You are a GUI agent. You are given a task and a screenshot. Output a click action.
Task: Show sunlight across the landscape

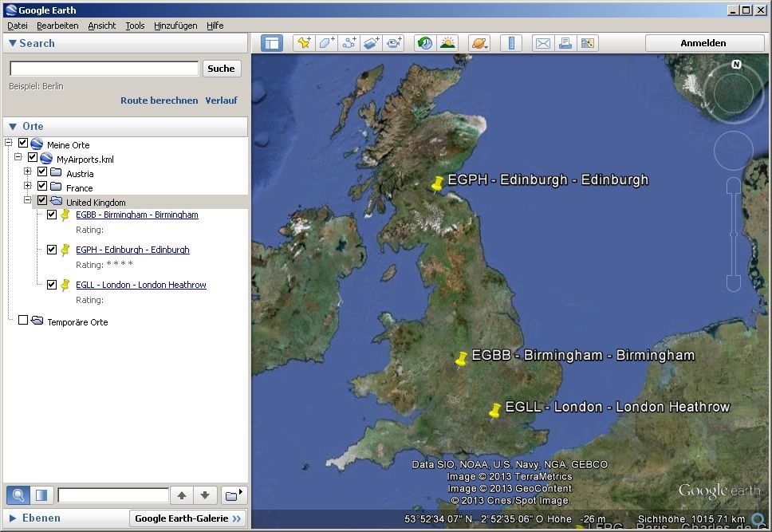[447, 43]
